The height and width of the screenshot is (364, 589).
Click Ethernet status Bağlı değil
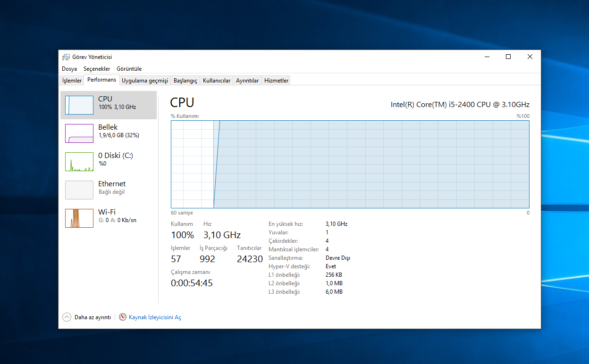pyautogui.click(x=111, y=192)
